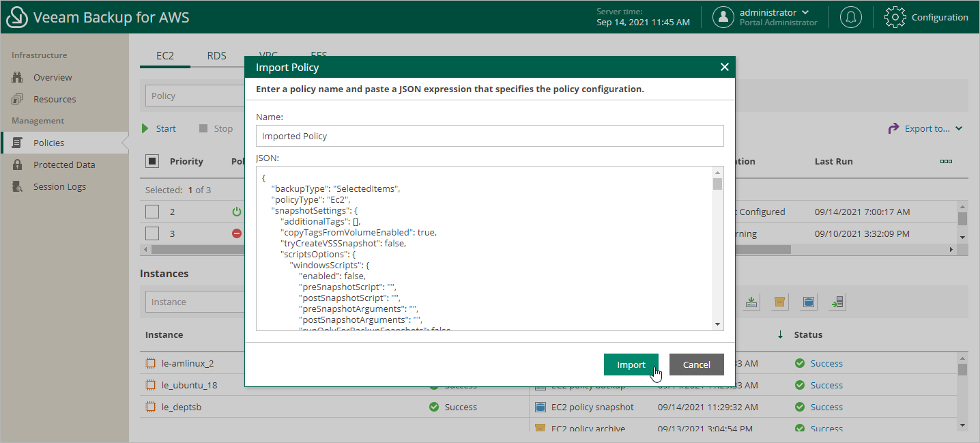Switch to the RDS tab
This screenshot has width=980, height=443.
click(x=216, y=55)
